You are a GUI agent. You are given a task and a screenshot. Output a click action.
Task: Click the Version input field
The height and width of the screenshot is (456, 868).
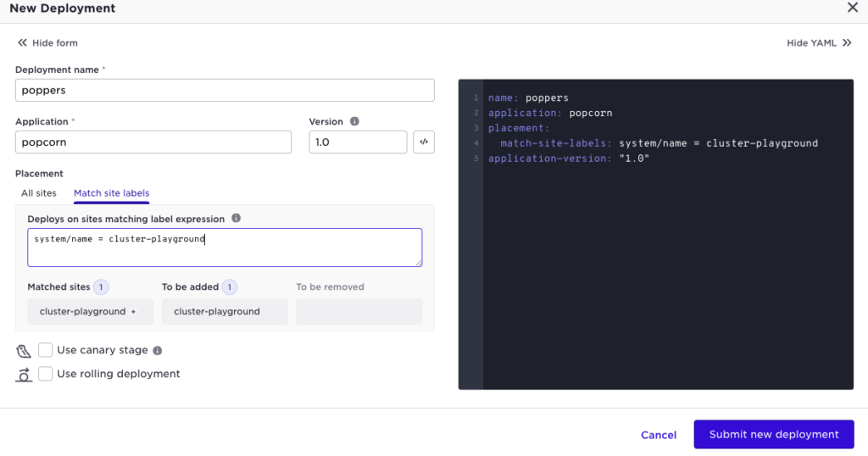pos(357,142)
